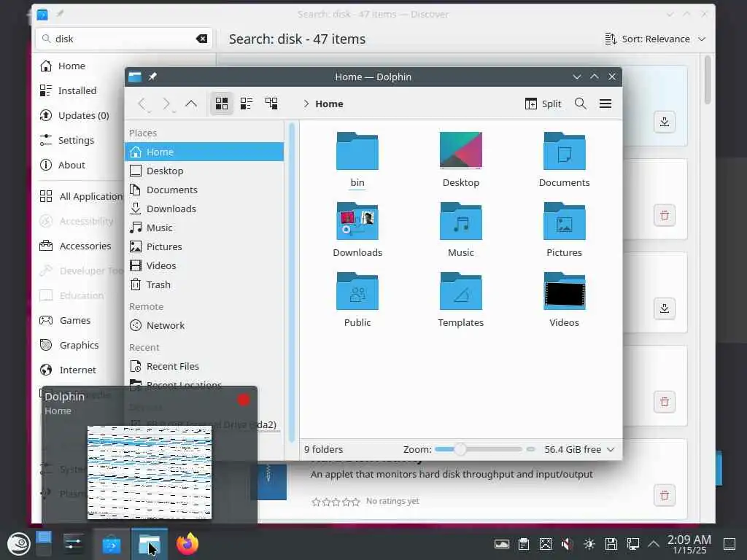Image resolution: width=747 pixels, height=560 pixels.
Task: Select Pictures in Places sidebar
Action: [x=204, y=246]
